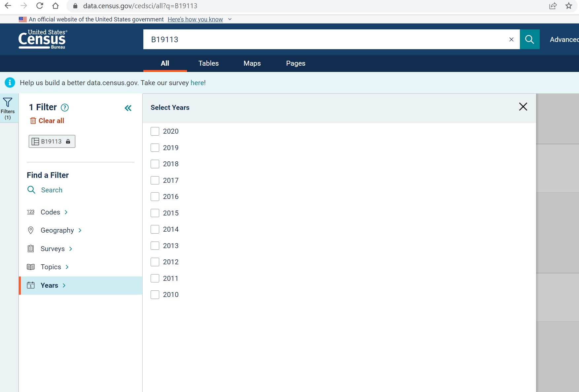This screenshot has width=579, height=392.
Task: Click the Find a Filter search magnifier
Action: pyautogui.click(x=31, y=190)
